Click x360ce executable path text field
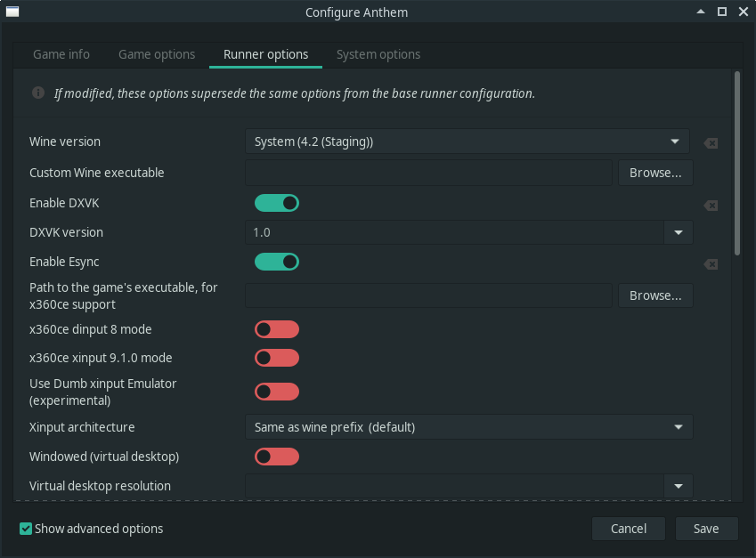Screen dimensions: 756x558 [x=428, y=295]
